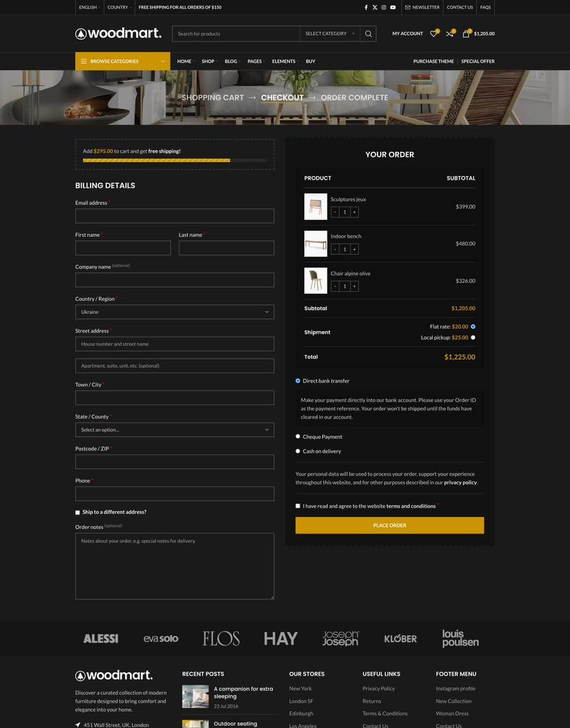Click the Search for products field
This screenshot has height=728, width=570.
tap(236, 34)
